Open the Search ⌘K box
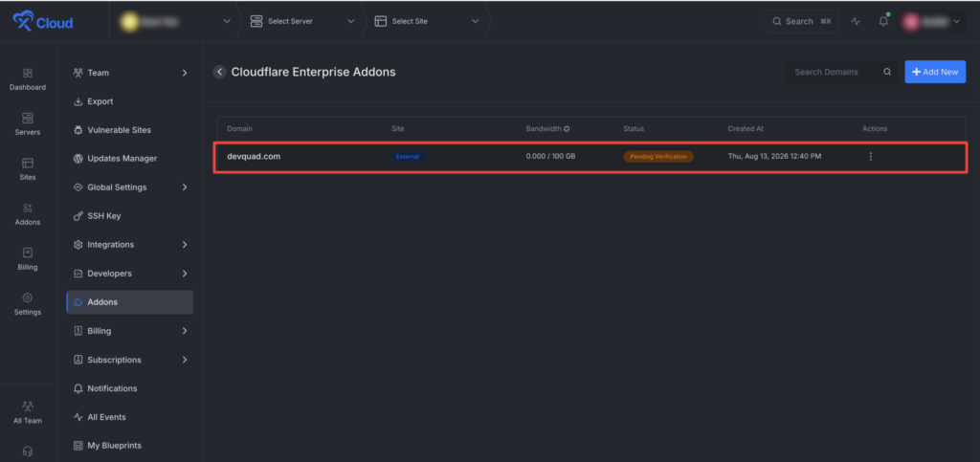980x462 pixels. pos(802,21)
